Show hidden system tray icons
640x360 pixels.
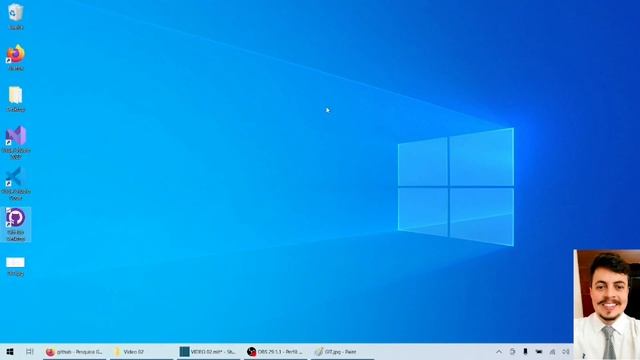pyautogui.click(x=499, y=351)
